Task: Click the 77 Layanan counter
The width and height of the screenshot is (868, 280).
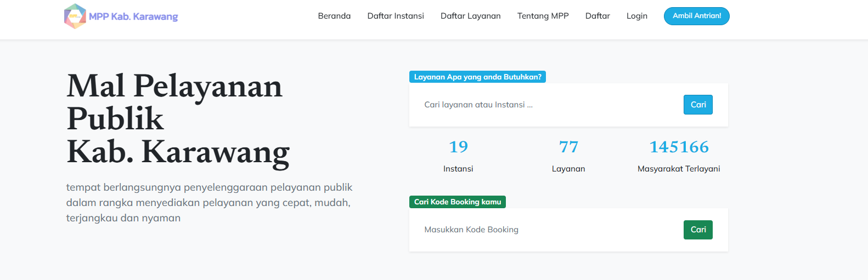Action: [x=568, y=156]
